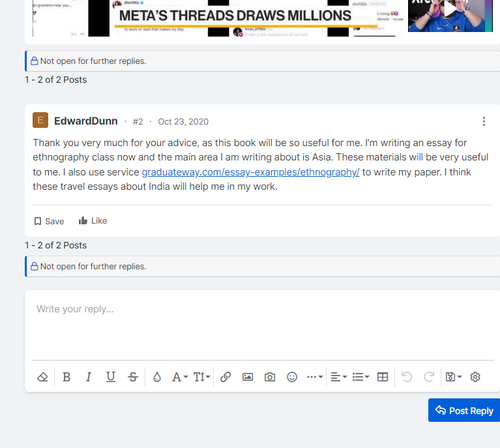500x448 pixels.
Task: Open the three-dot post options menu
Action: [484, 121]
